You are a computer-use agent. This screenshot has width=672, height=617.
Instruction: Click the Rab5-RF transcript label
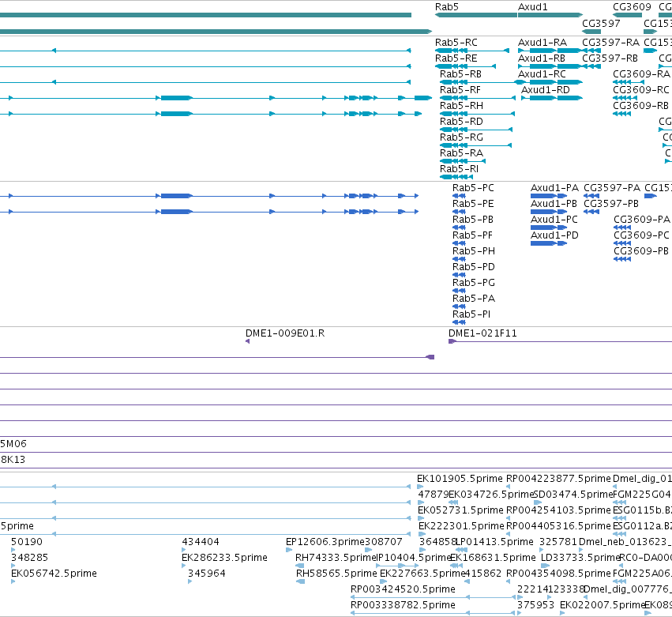click(460, 90)
